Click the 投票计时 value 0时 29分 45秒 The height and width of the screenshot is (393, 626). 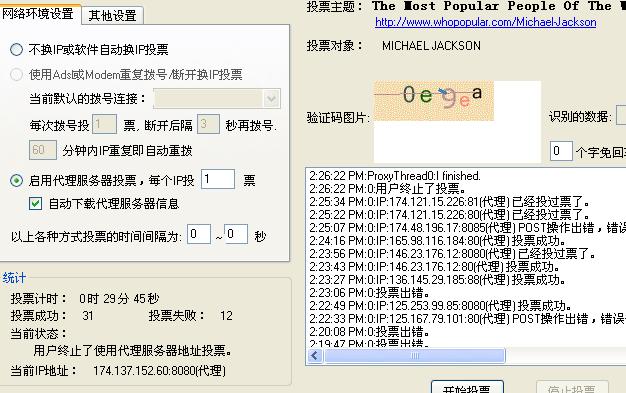119,298
